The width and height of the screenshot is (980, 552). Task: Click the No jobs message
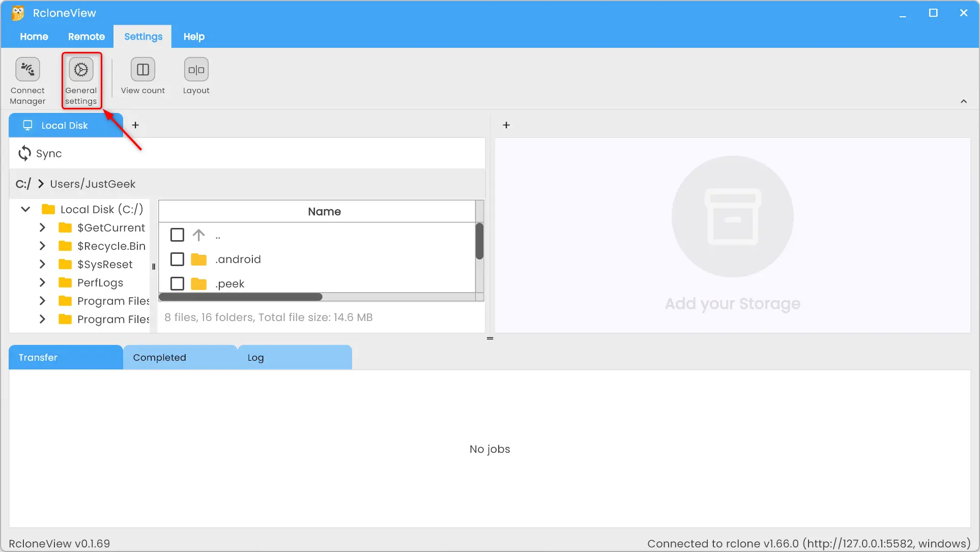tap(490, 449)
